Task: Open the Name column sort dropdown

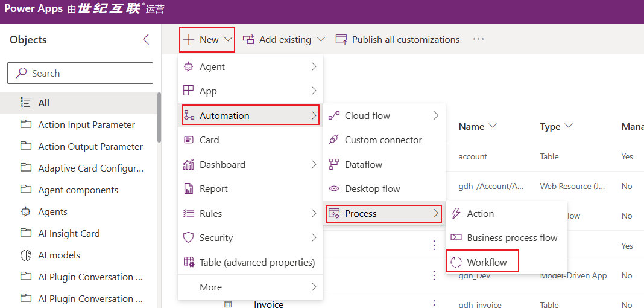Action: click(493, 126)
